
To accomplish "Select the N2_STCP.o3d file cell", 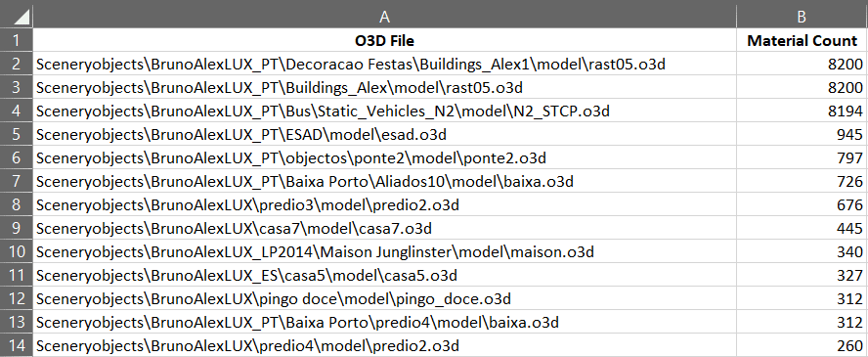I will click(384, 111).
